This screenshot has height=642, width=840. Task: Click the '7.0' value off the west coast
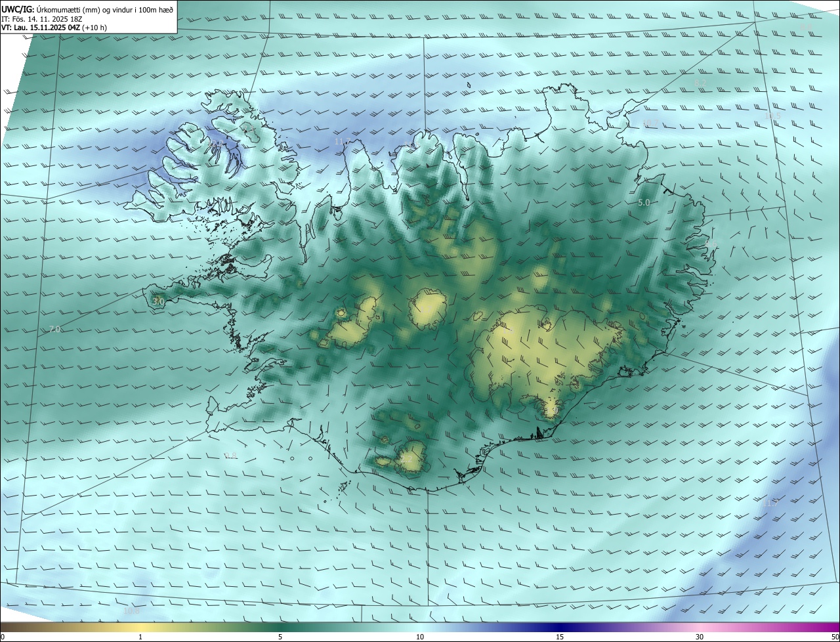point(55,329)
